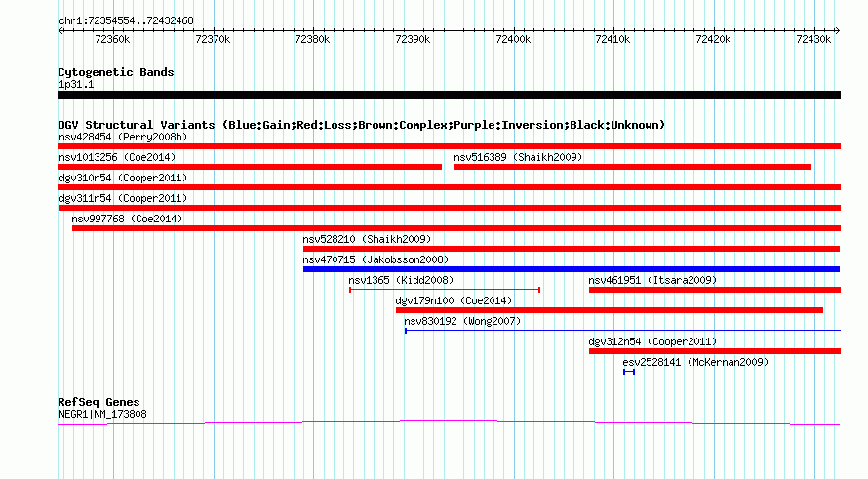Select the nsv830192 (Wong2007) thin blue line
This screenshot has height=479, width=868.
click(x=623, y=331)
